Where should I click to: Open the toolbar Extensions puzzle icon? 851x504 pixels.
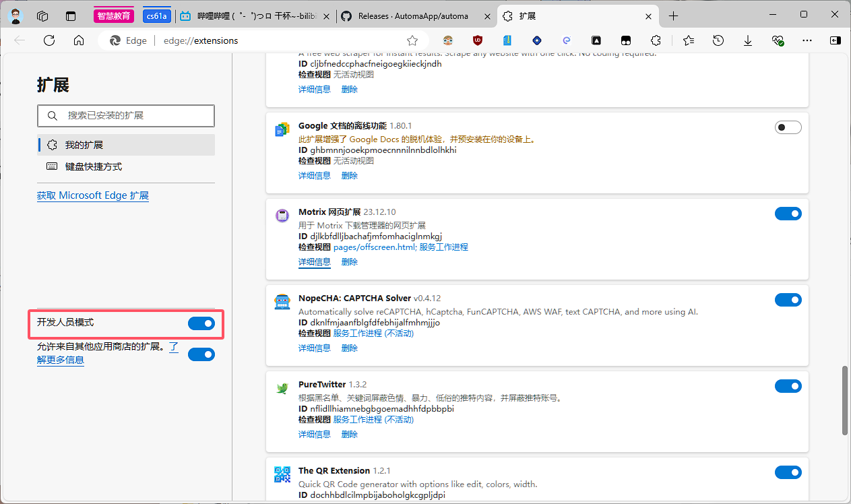coord(656,40)
